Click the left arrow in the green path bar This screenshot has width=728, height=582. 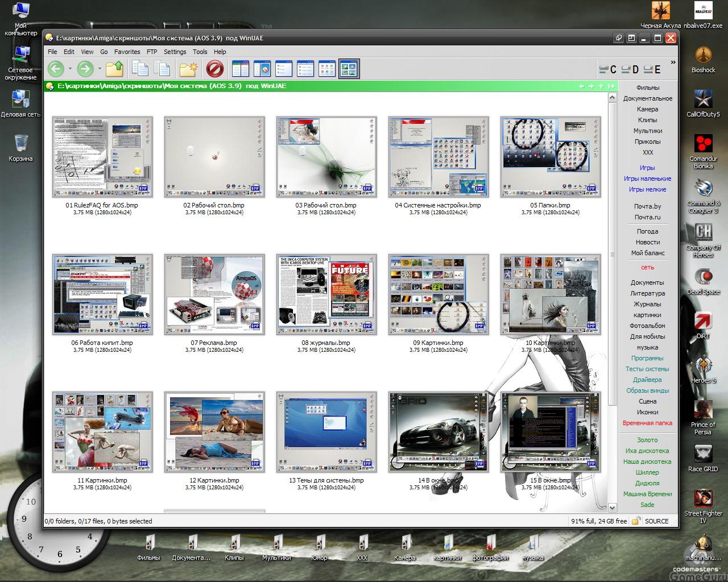tap(582, 86)
